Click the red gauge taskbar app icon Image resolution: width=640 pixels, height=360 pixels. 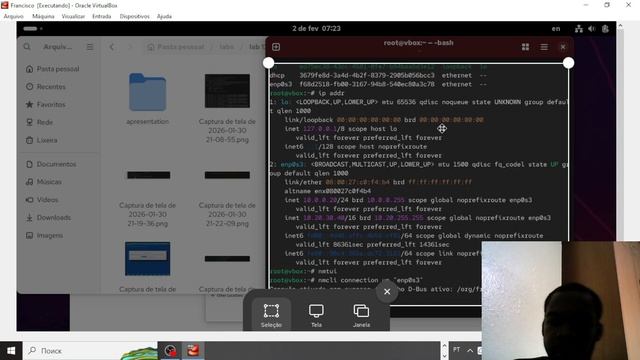(170, 351)
